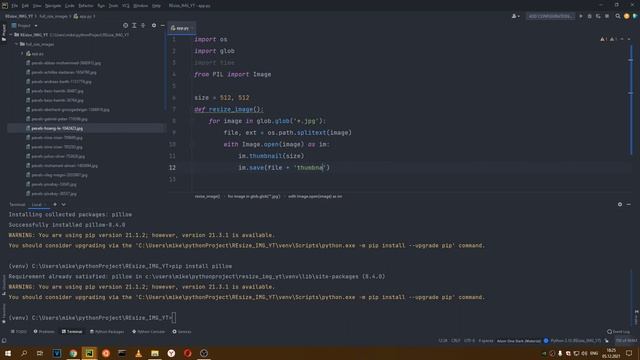Open the VLC cone taskbar icon

138,353
